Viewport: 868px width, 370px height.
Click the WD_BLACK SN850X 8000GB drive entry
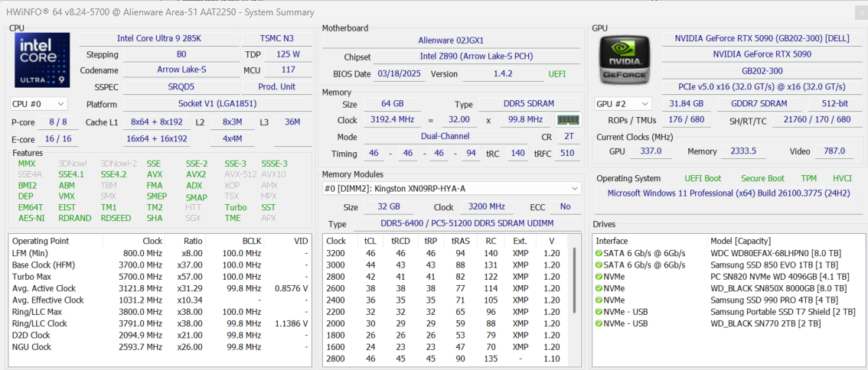tap(778, 288)
